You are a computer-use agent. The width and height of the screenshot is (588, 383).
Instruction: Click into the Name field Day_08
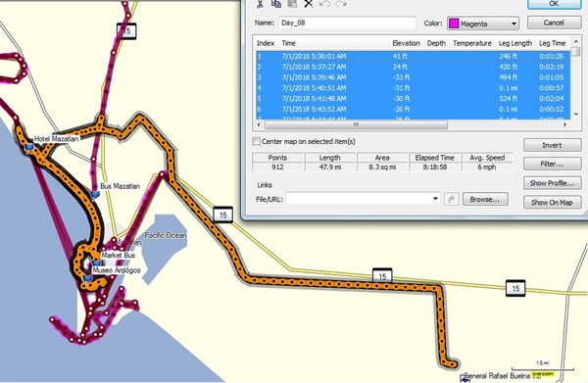tap(347, 23)
